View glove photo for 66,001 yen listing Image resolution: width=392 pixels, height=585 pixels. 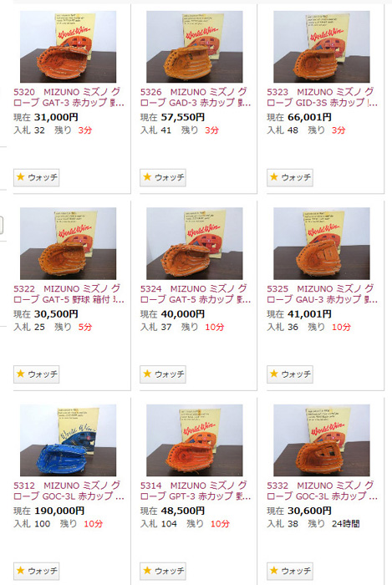click(322, 47)
